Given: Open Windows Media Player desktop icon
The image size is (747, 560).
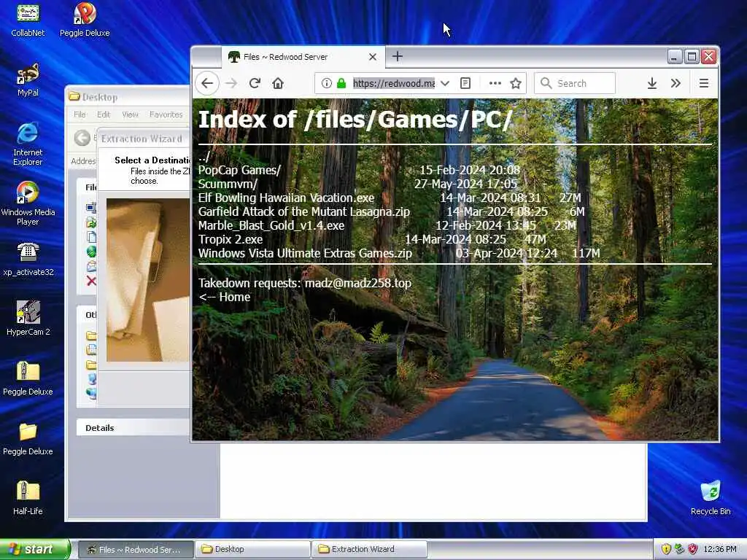Looking at the screenshot, I should pyautogui.click(x=28, y=203).
